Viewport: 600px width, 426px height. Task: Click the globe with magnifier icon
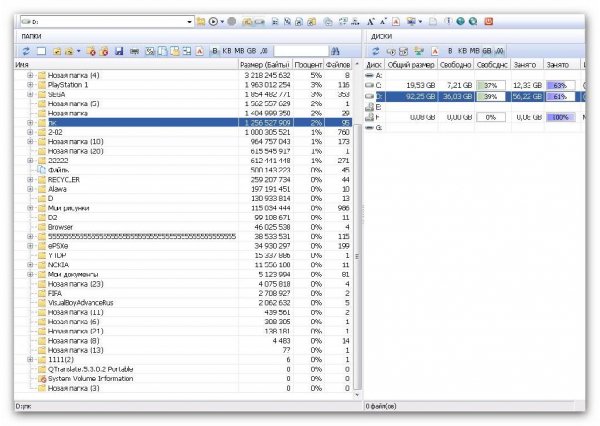(x=473, y=22)
